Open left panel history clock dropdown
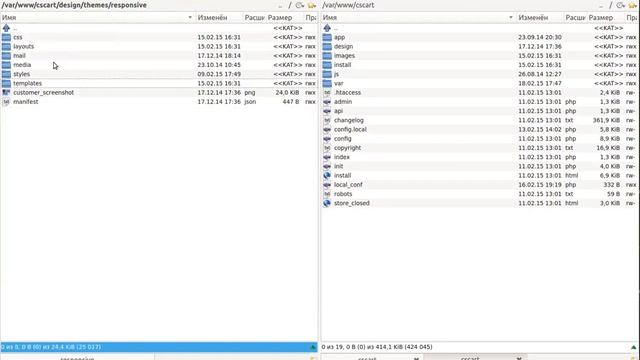This screenshot has width=640, height=360. 300,5
